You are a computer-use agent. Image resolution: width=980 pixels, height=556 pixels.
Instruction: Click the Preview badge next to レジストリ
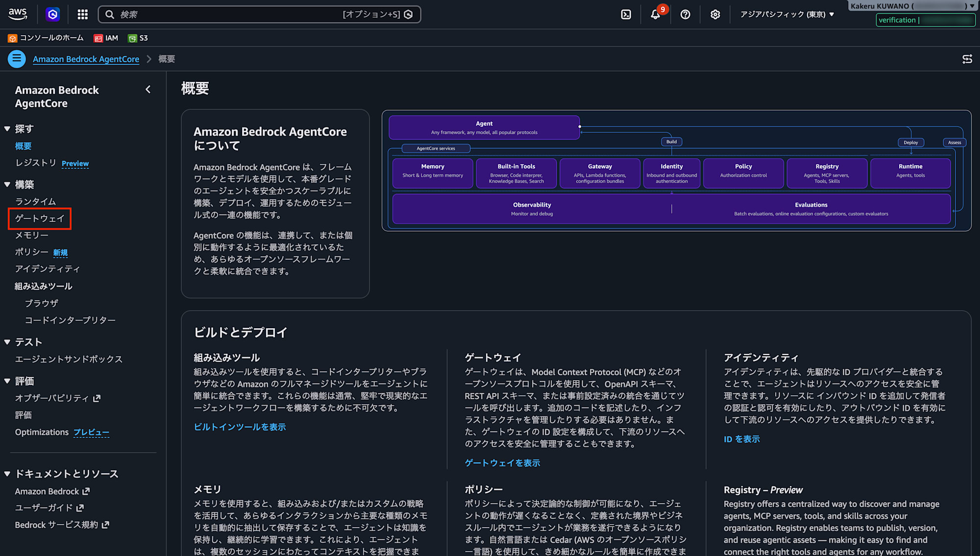pos(75,164)
